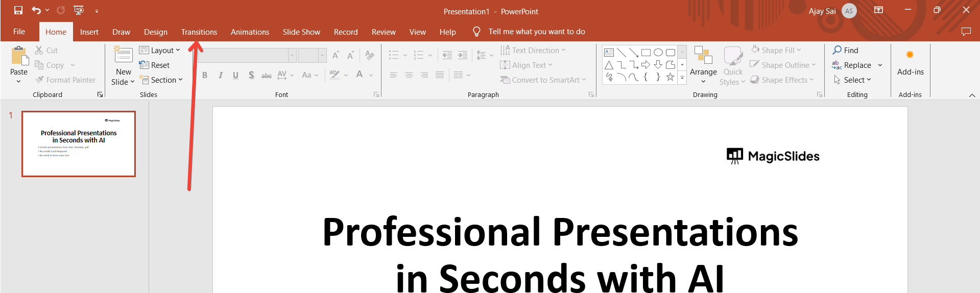
Task: Open the View tab
Action: [x=417, y=32]
